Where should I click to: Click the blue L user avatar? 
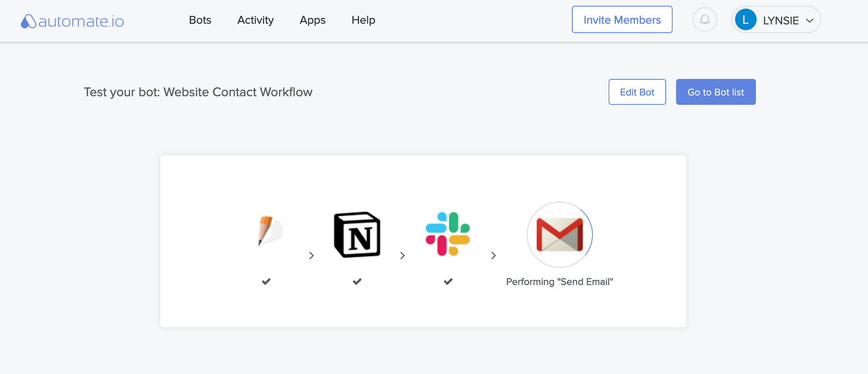click(745, 20)
